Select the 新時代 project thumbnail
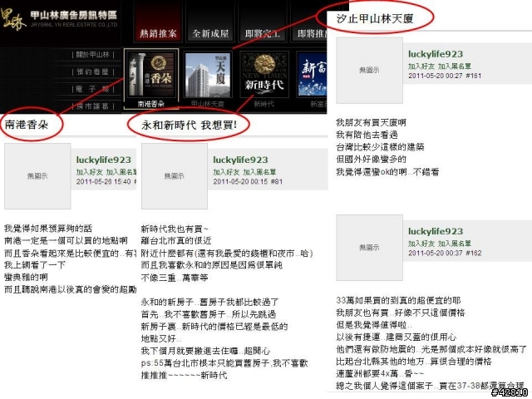Image resolution: width=532 pixels, height=399 pixels. coord(264,78)
